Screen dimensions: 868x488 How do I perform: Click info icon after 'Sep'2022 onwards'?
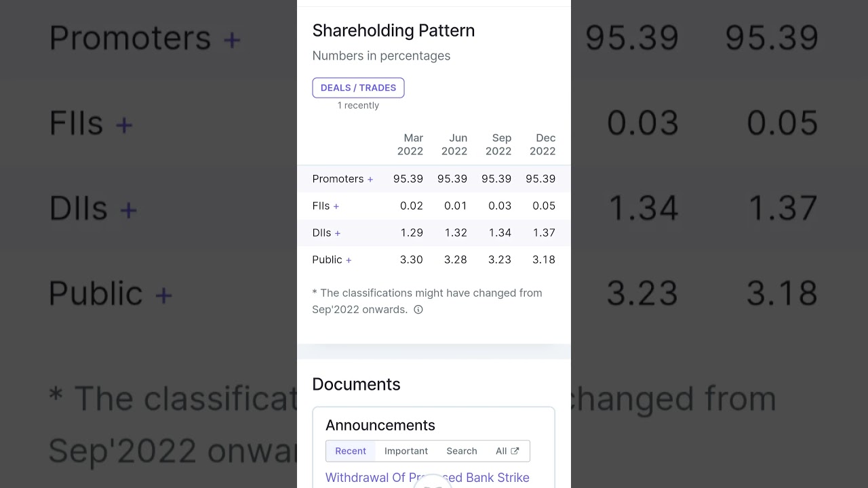[418, 310]
